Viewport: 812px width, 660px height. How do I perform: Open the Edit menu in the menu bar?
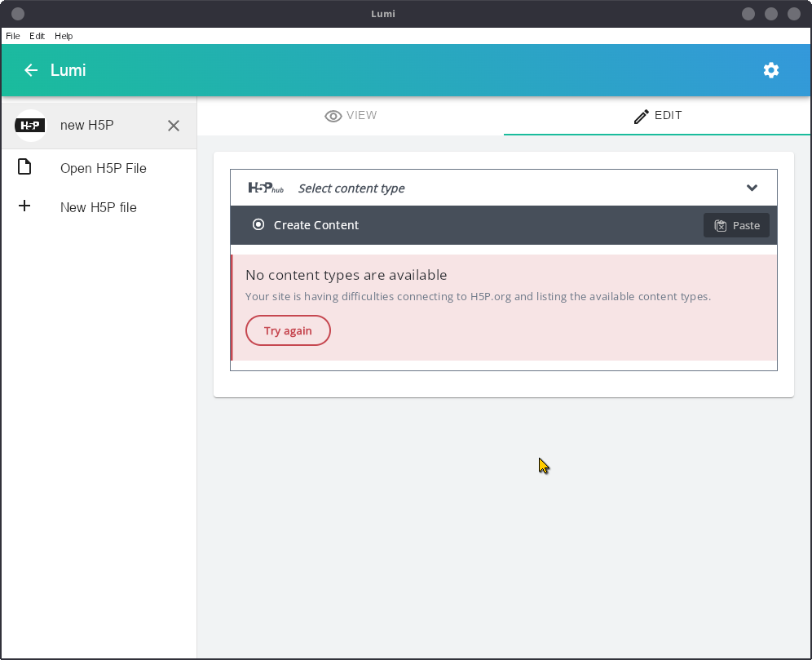click(37, 36)
